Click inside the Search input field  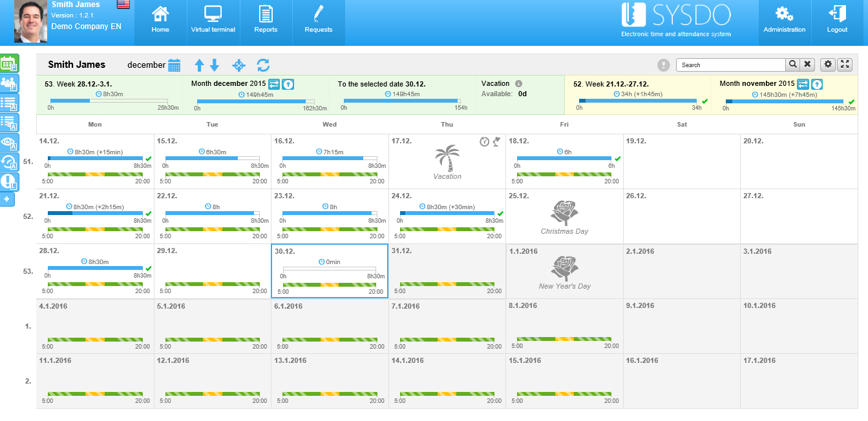pos(730,65)
